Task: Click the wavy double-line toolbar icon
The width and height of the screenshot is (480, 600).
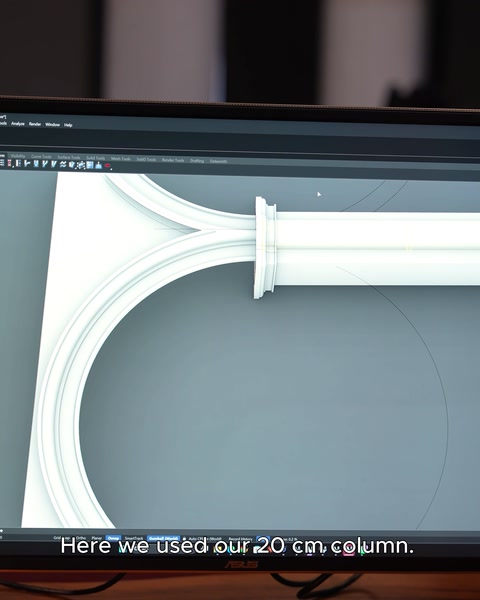Action: click(x=63, y=164)
